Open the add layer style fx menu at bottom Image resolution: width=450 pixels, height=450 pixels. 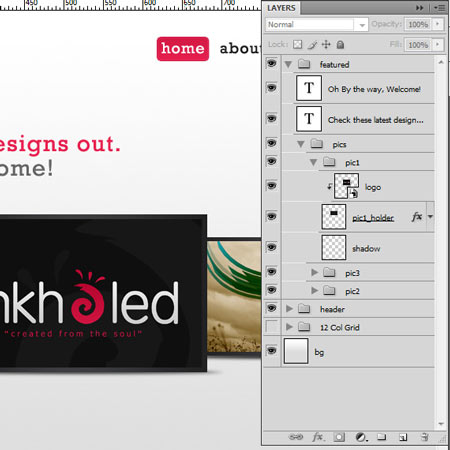(318, 437)
